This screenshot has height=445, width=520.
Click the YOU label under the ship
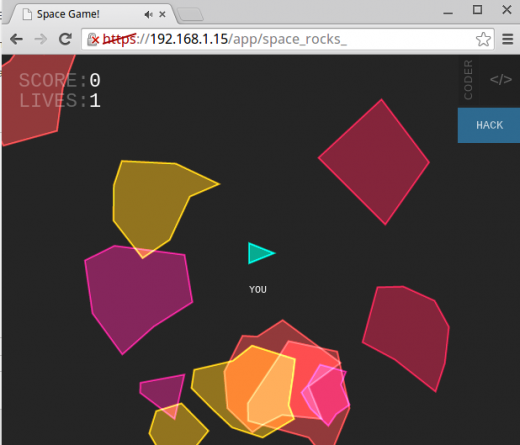(258, 289)
